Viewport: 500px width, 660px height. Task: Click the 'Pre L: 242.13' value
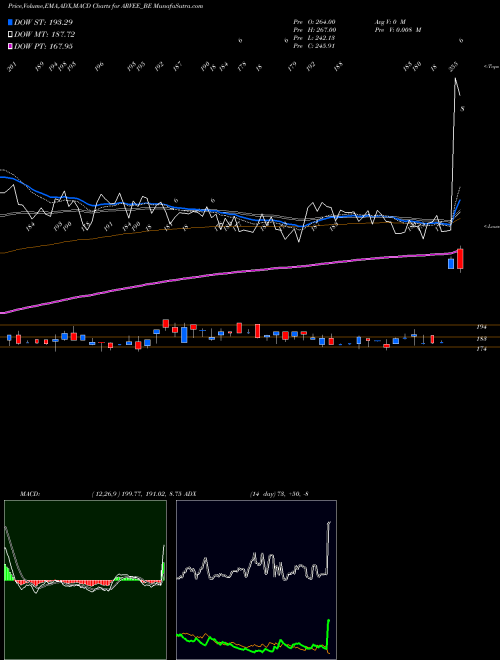314,38
